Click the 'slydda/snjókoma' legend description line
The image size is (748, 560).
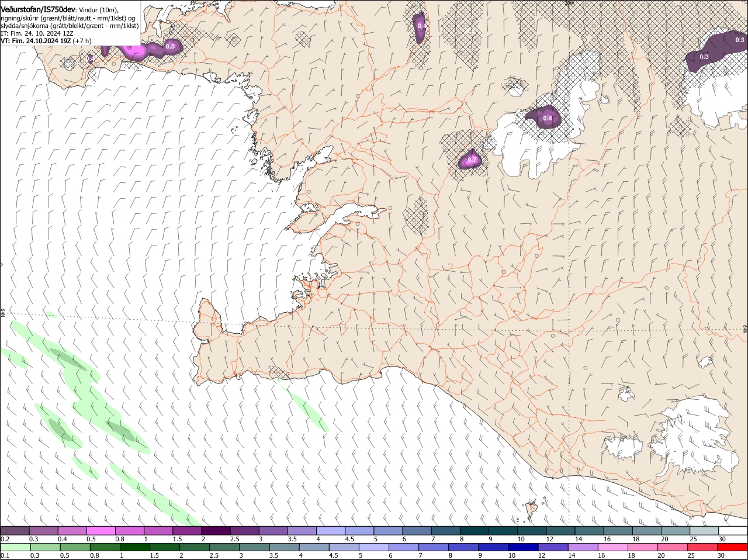pos(70,26)
